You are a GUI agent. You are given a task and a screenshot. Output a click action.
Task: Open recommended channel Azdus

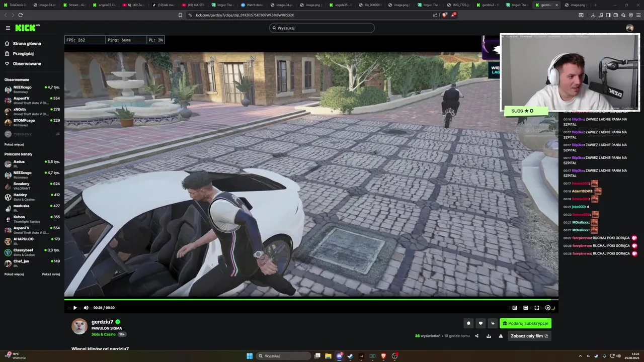[x=32, y=164]
